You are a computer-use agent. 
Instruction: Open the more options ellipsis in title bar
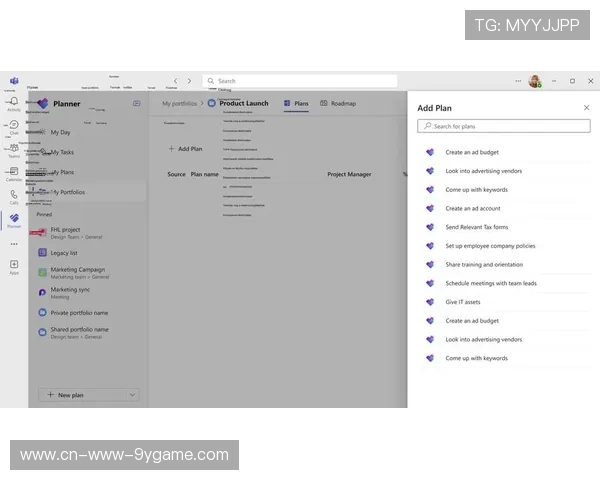[518, 81]
